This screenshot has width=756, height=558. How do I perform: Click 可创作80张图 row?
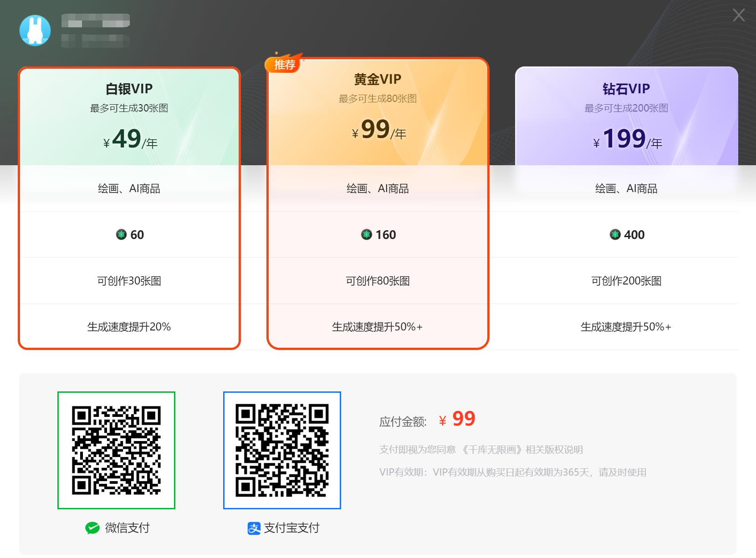(378, 281)
